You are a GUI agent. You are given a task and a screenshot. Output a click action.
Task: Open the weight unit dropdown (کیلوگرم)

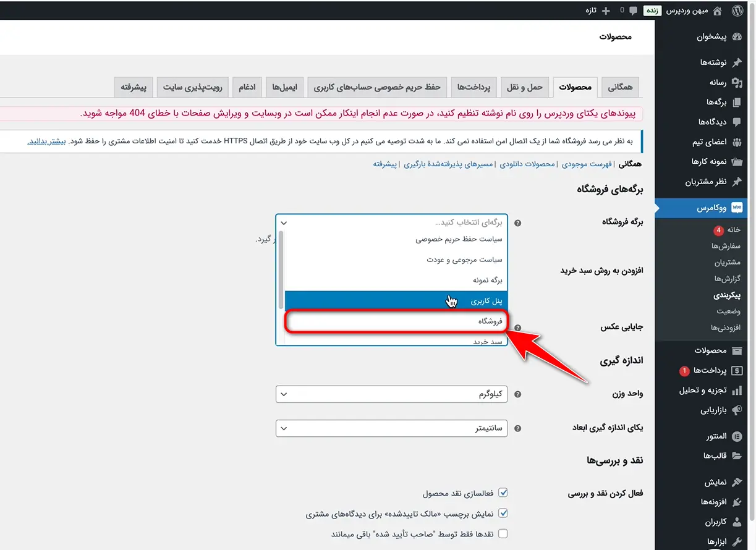(391, 394)
